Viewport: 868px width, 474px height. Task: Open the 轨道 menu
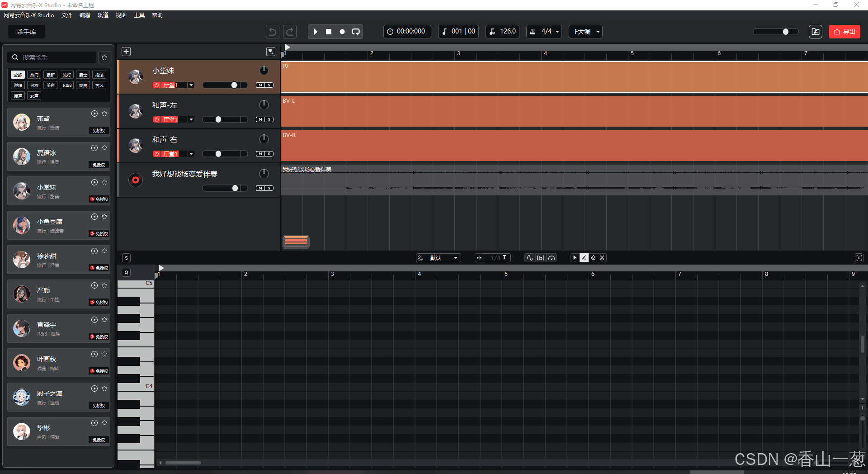pyautogui.click(x=103, y=15)
